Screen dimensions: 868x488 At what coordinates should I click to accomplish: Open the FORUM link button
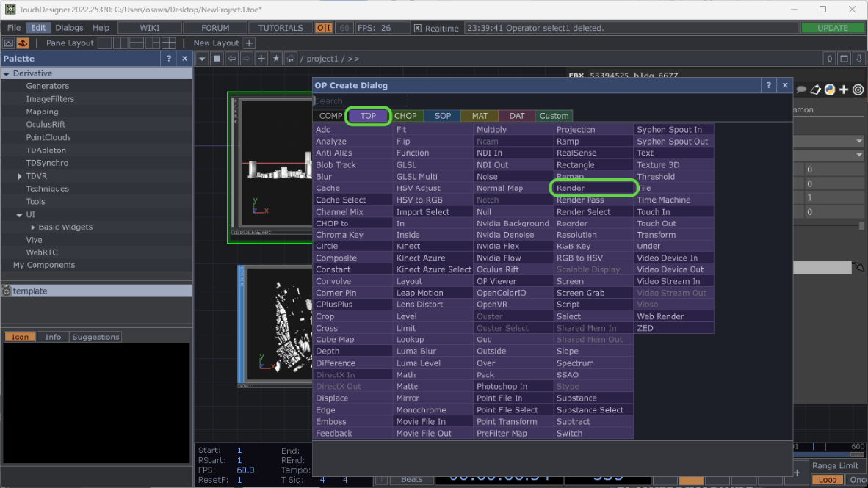tap(215, 28)
